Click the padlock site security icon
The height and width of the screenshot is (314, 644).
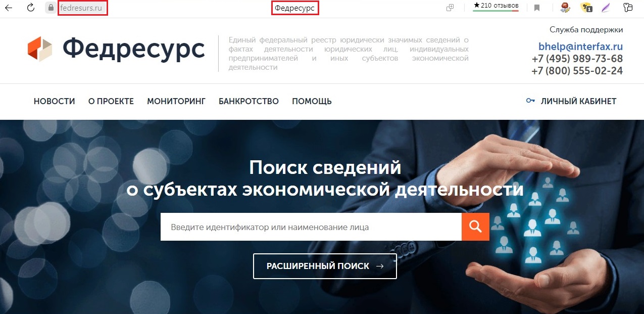(x=50, y=8)
